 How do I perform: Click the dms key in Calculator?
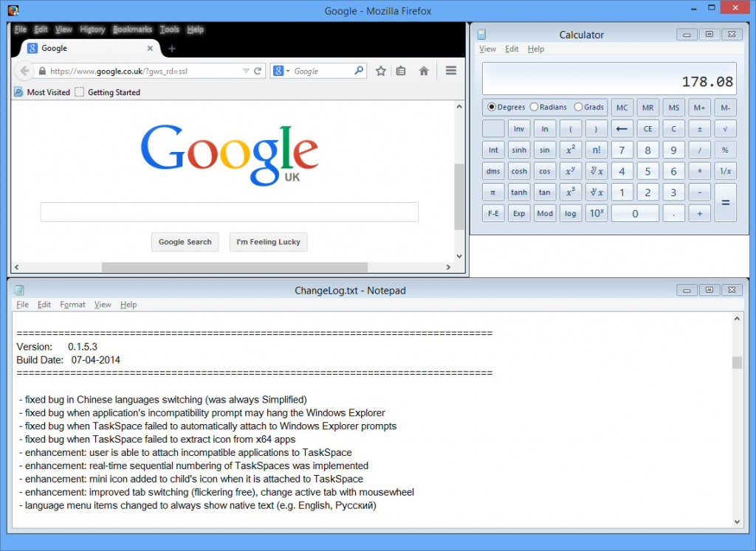(x=492, y=171)
